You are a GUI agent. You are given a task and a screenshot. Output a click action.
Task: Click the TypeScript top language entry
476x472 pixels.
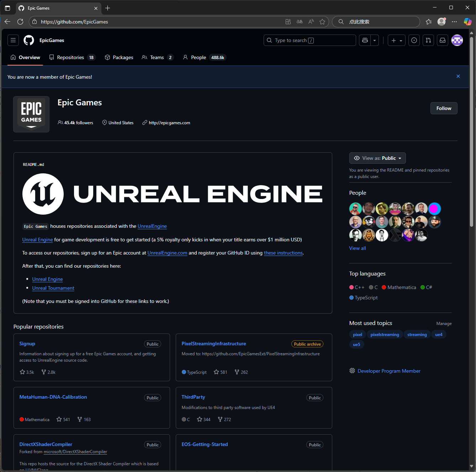[x=364, y=298]
